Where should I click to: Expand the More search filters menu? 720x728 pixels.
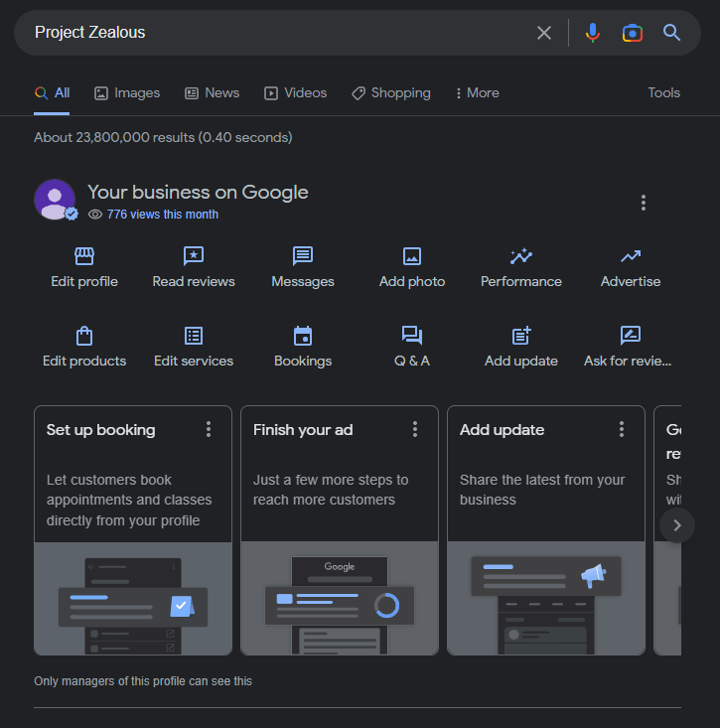(477, 92)
